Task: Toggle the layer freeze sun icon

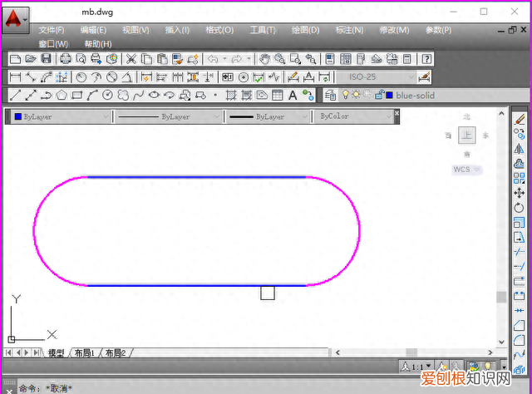Action: click(356, 96)
